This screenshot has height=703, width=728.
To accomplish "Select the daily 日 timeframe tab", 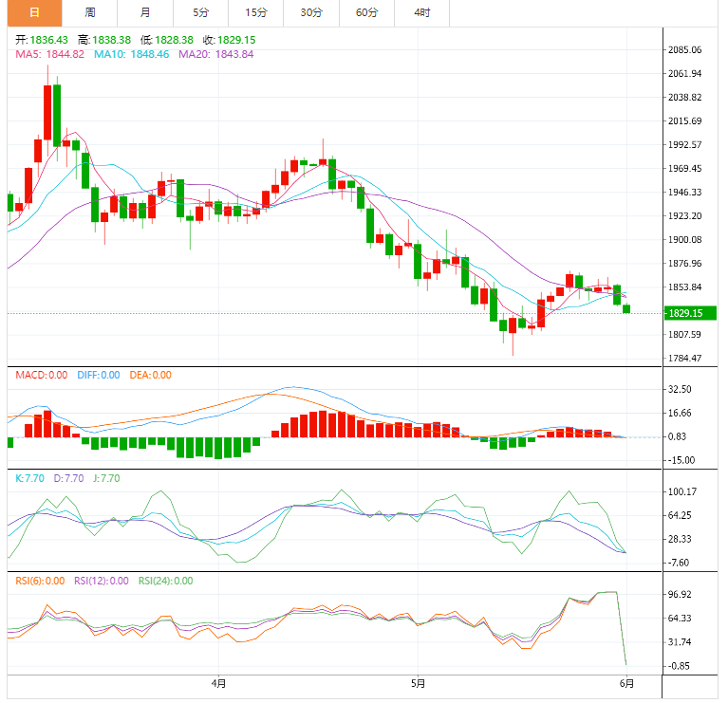I will [34, 13].
